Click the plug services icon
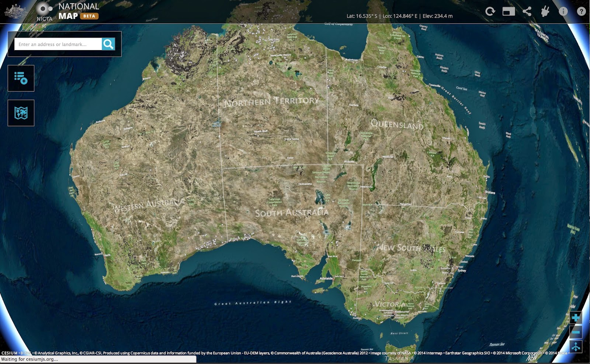The height and width of the screenshot is (364, 590). 545,11
